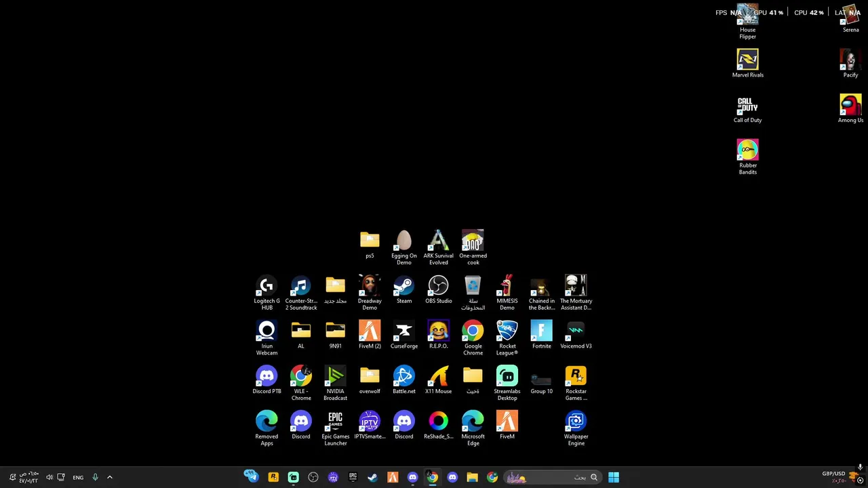868x488 pixels.
Task: Open Telegram from the taskbar
Action: pyautogui.click(x=251, y=477)
